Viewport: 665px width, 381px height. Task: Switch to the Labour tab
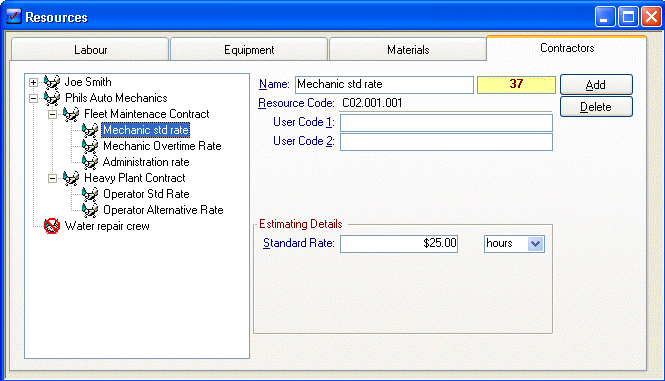pos(90,50)
